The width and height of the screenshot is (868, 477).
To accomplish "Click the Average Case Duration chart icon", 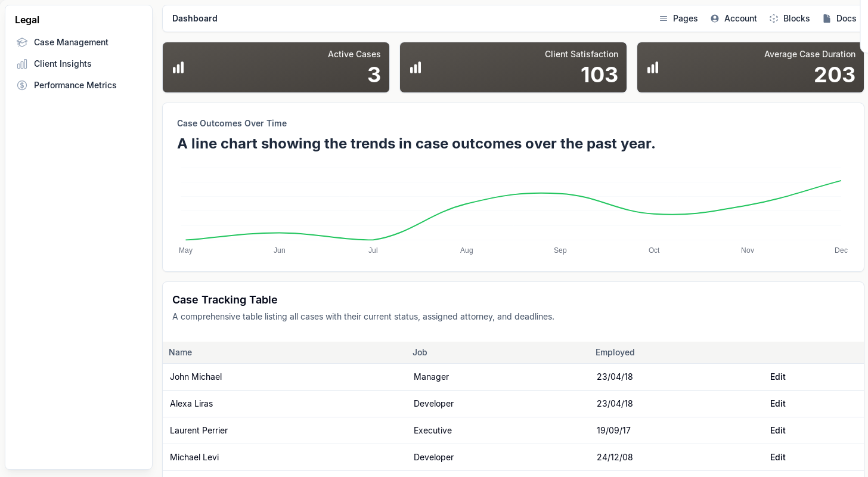I will [x=653, y=67].
